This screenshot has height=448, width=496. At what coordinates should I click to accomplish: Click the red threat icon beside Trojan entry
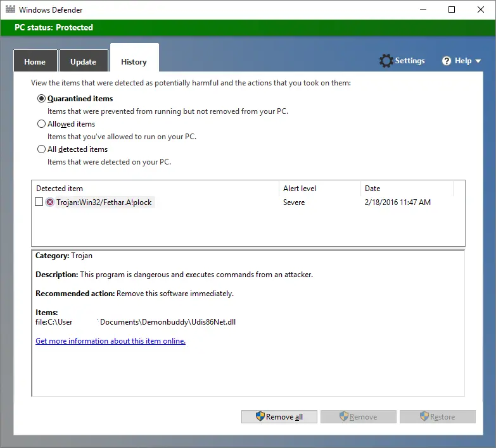click(50, 202)
